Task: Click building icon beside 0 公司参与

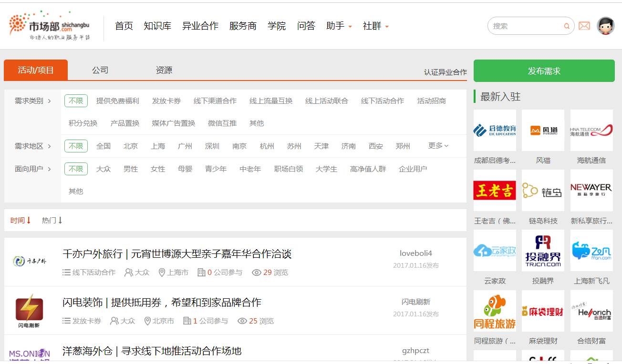Action: pyautogui.click(x=201, y=273)
